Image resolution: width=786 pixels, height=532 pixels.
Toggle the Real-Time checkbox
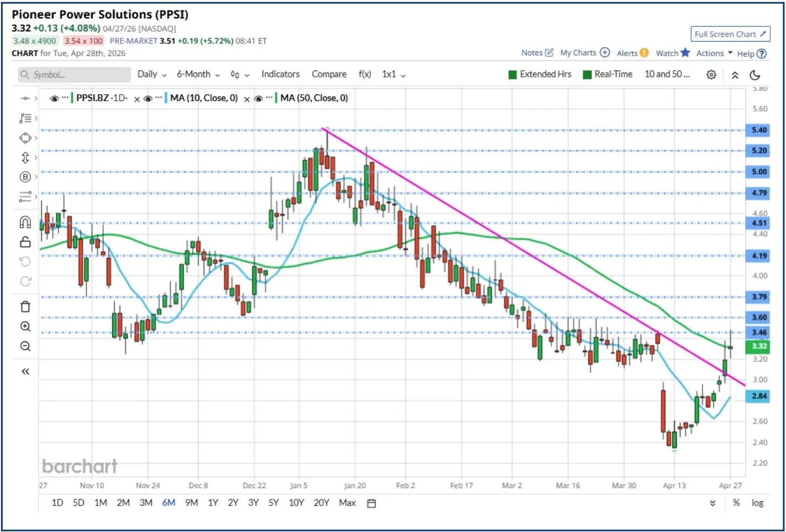[x=587, y=75]
